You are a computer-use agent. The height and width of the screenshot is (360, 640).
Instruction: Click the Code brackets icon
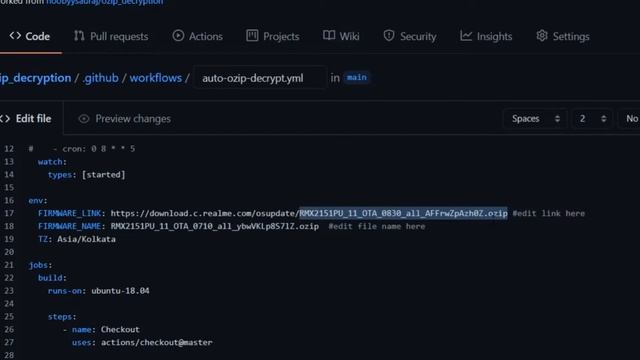15,36
